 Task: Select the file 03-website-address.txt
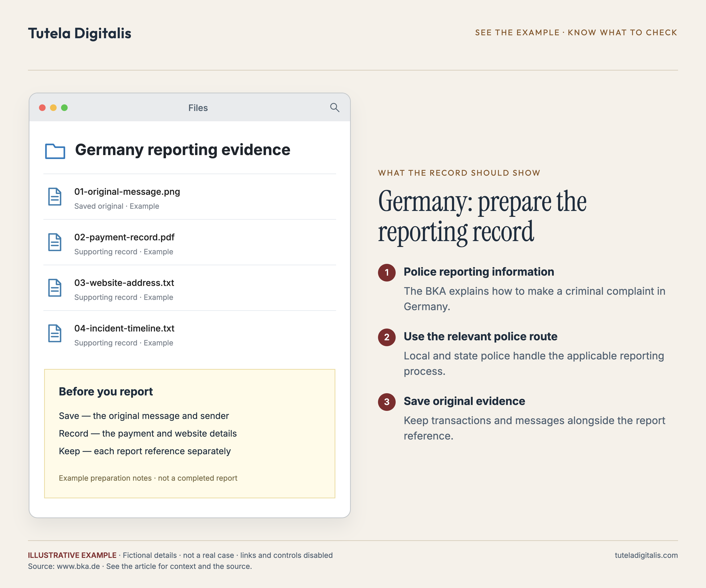coord(189,288)
